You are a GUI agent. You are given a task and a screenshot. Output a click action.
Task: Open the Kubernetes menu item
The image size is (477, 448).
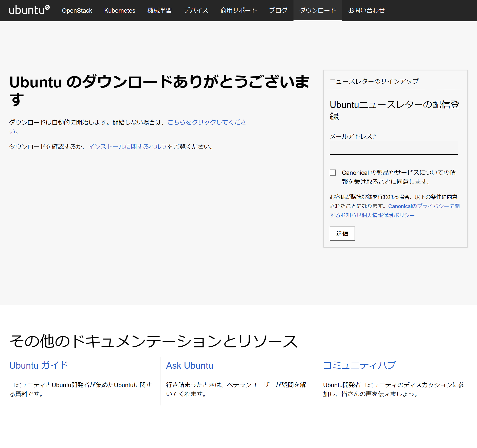(120, 11)
